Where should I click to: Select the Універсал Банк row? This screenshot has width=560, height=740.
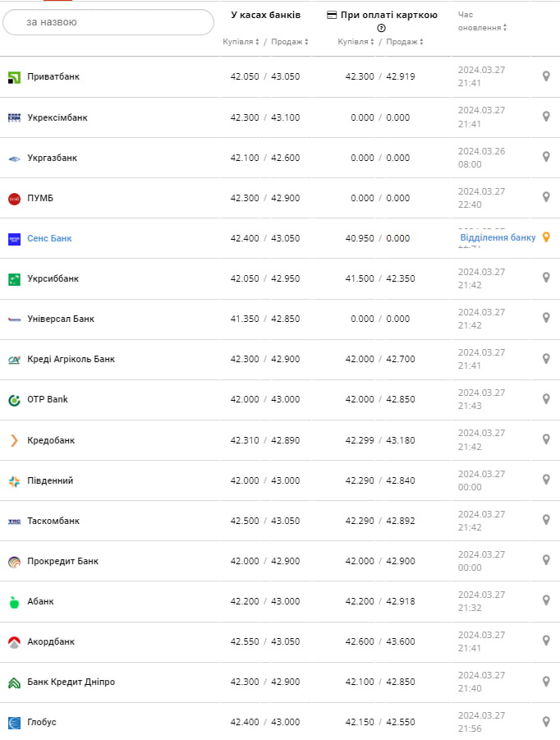(x=61, y=319)
